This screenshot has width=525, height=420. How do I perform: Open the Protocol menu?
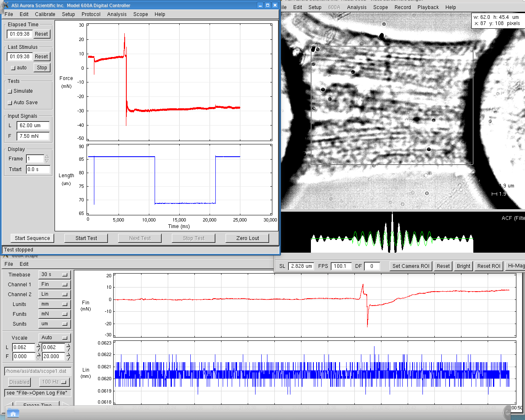click(x=91, y=14)
